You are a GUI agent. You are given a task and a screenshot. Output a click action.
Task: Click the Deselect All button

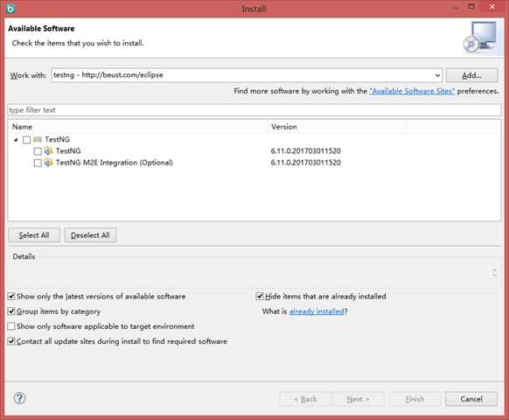click(90, 235)
